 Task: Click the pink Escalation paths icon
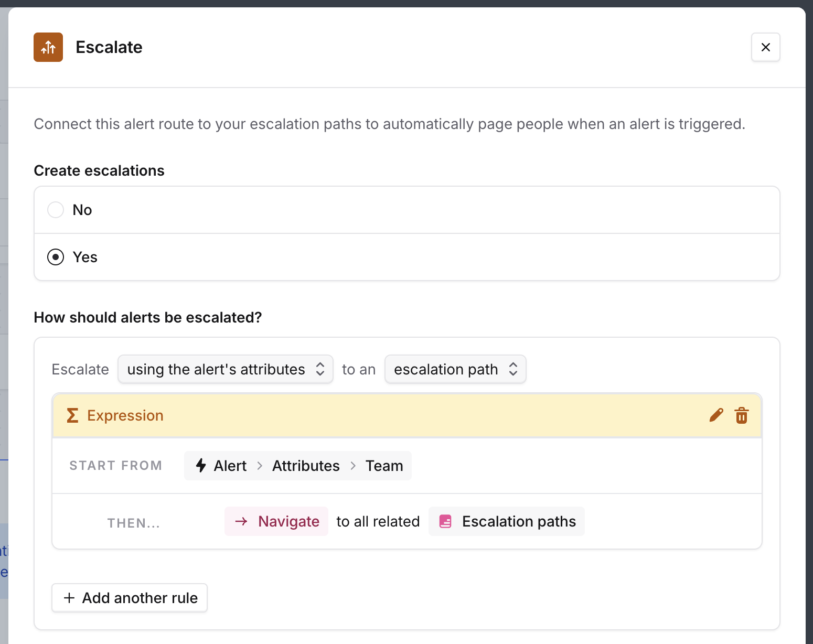(445, 521)
